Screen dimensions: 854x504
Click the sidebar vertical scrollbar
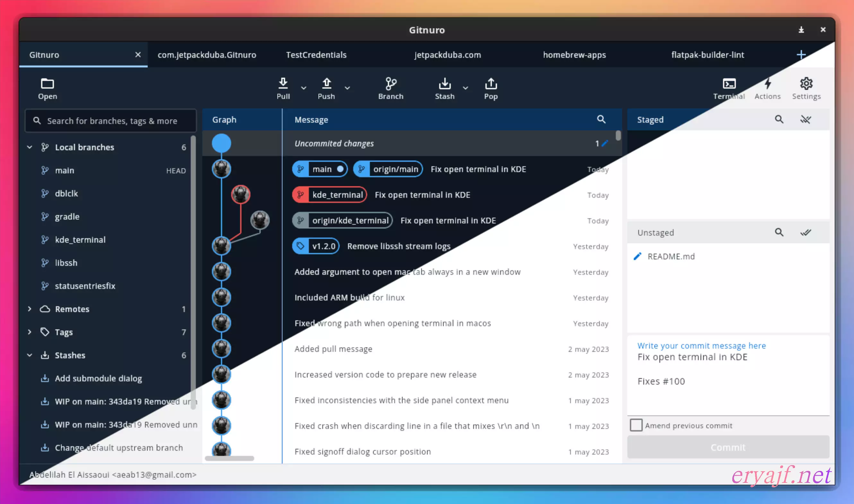(x=193, y=272)
